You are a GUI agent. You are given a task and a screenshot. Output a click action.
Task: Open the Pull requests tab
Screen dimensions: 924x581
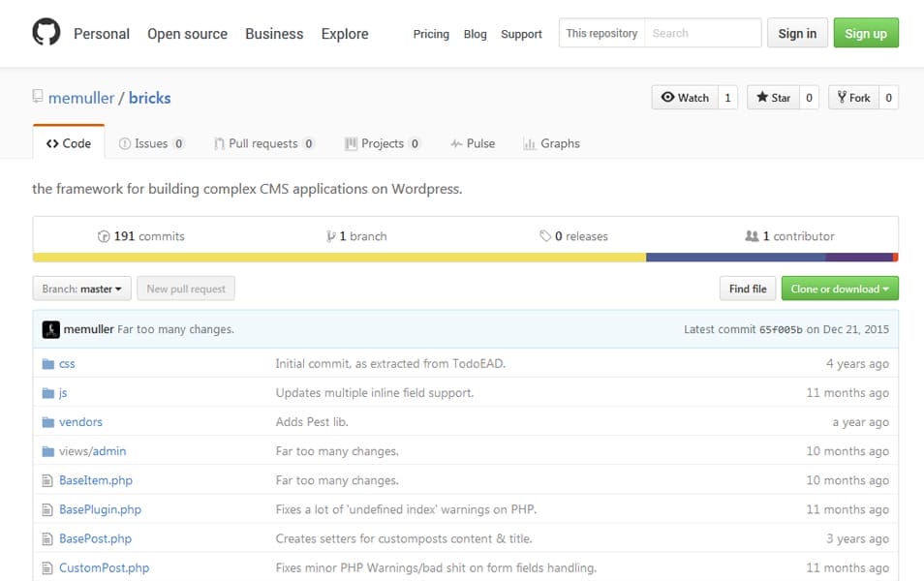point(264,143)
